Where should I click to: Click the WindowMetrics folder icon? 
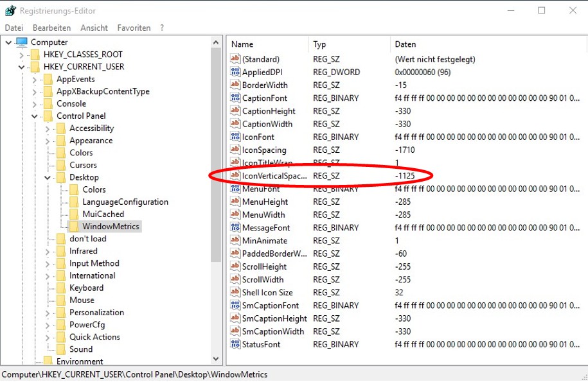click(x=75, y=227)
